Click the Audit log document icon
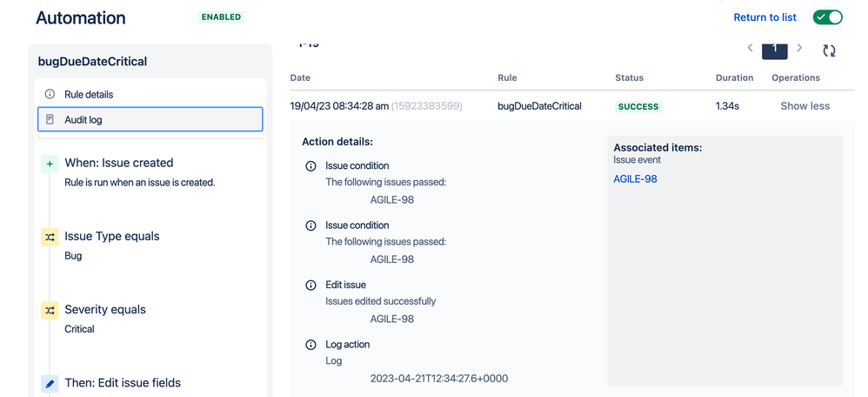 50,119
